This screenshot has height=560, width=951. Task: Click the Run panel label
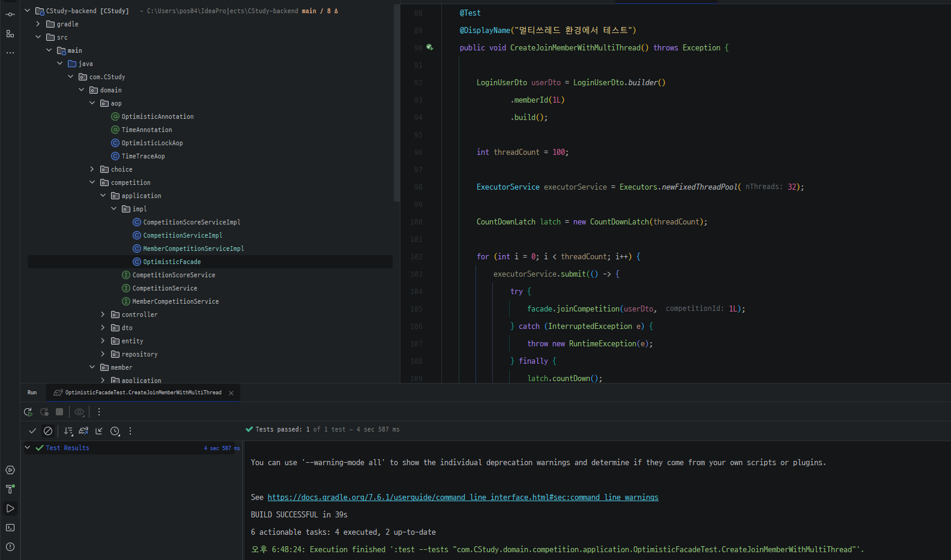tap(32, 393)
